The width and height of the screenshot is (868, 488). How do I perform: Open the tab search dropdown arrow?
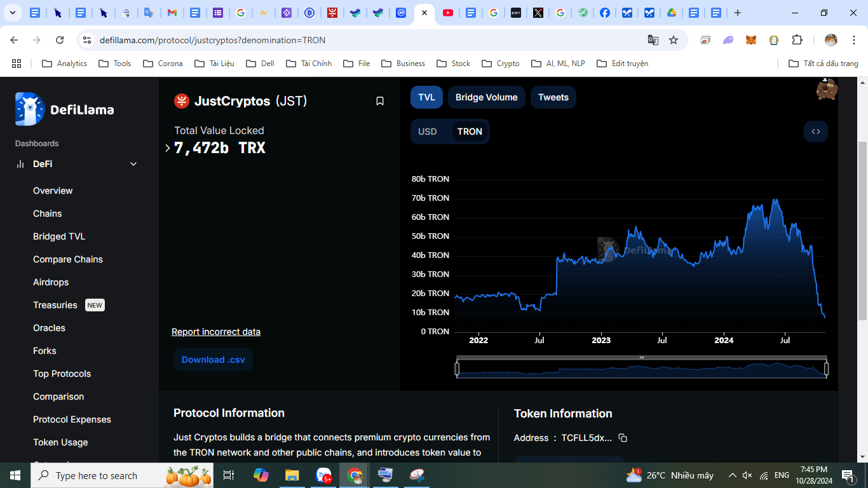pos(12,13)
